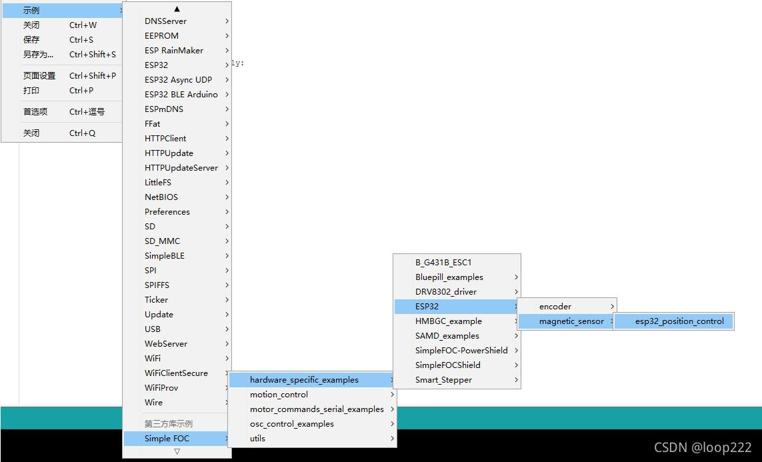Open WiFiClientSecure examples

click(x=177, y=373)
